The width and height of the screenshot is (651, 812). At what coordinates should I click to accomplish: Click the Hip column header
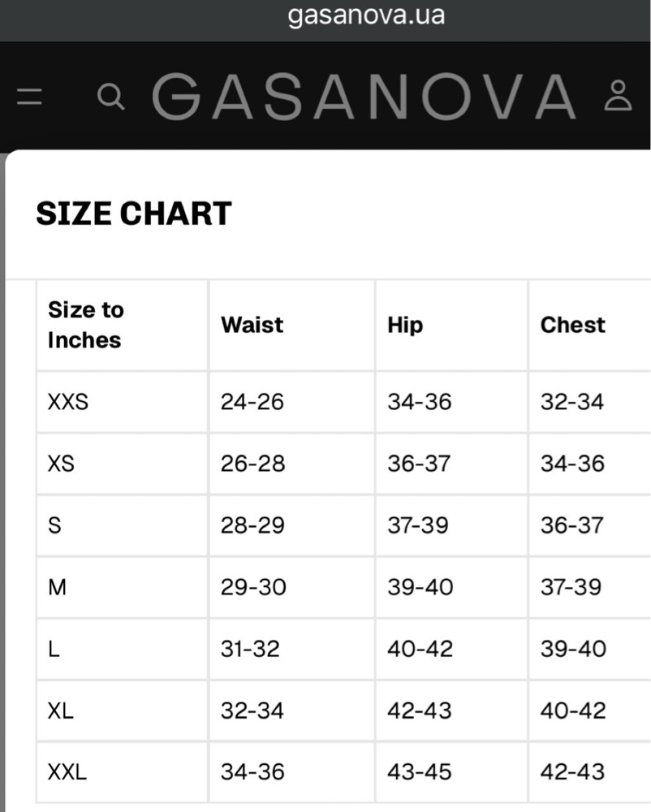click(405, 326)
